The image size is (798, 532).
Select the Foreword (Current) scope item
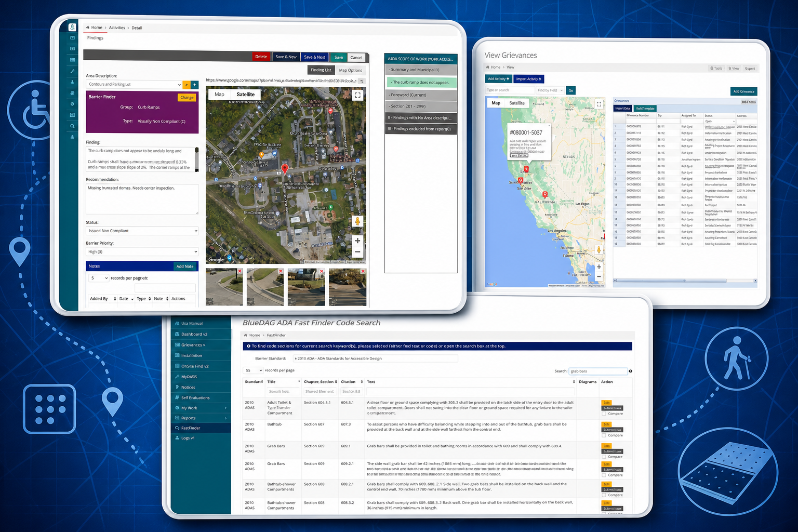point(421,95)
